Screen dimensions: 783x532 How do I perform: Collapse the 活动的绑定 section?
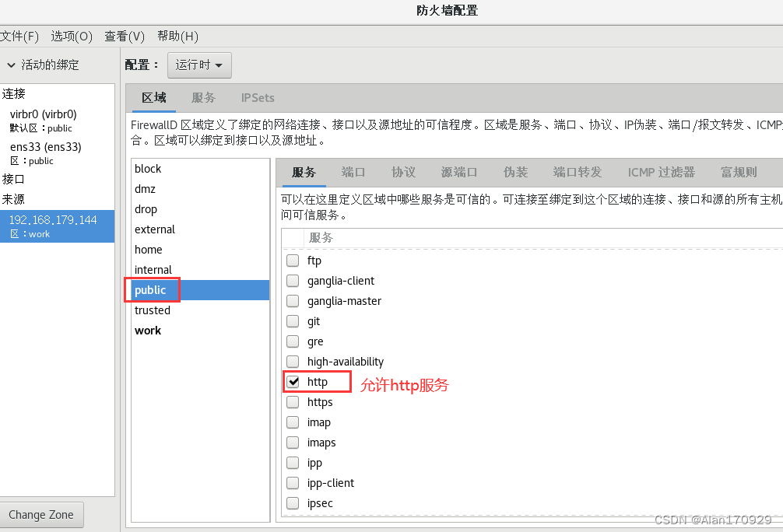point(11,65)
